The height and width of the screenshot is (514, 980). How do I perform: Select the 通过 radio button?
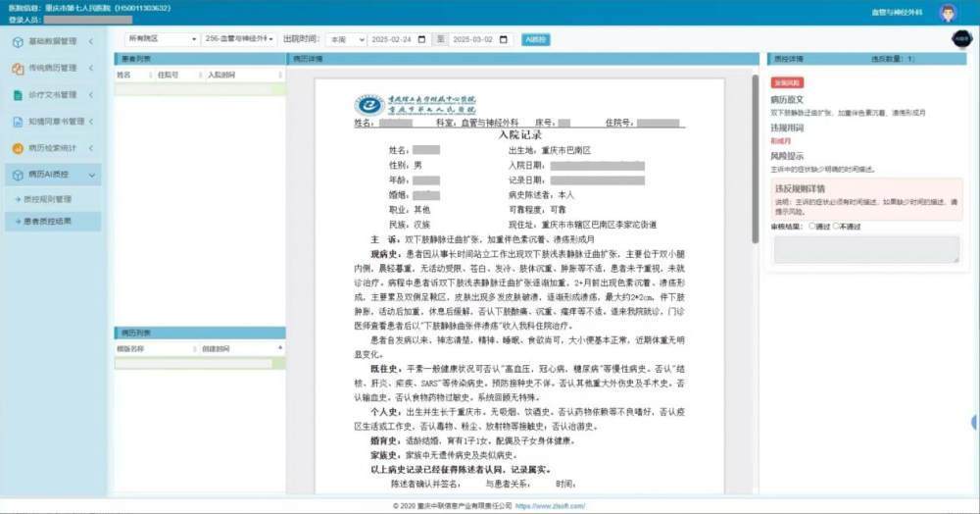[813, 227]
